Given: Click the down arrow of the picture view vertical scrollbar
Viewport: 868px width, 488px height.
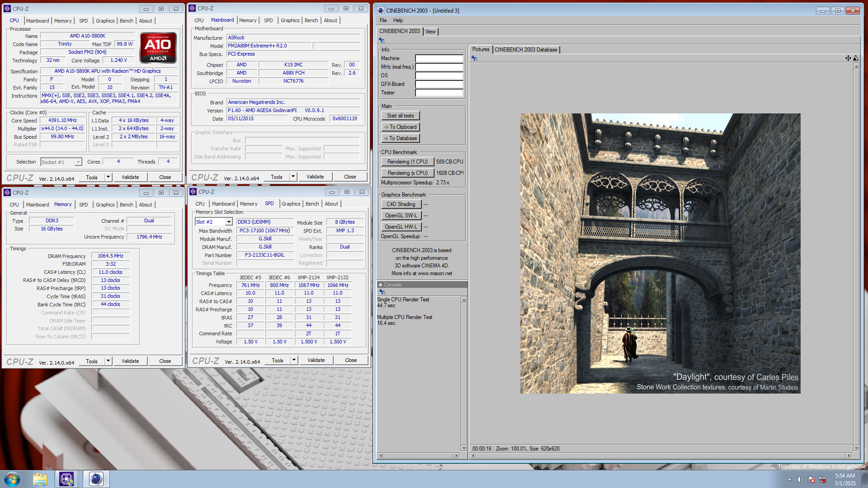Looking at the screenshot, I should (856, 448).
